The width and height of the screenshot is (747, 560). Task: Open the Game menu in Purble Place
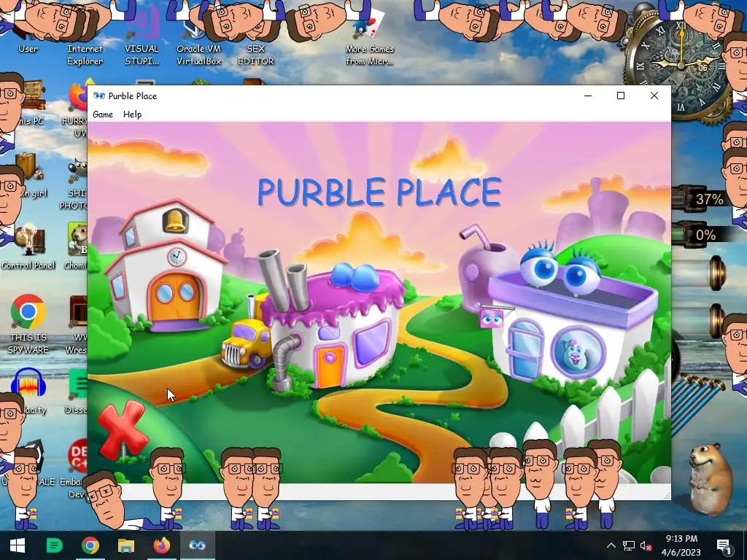[102, 114]
